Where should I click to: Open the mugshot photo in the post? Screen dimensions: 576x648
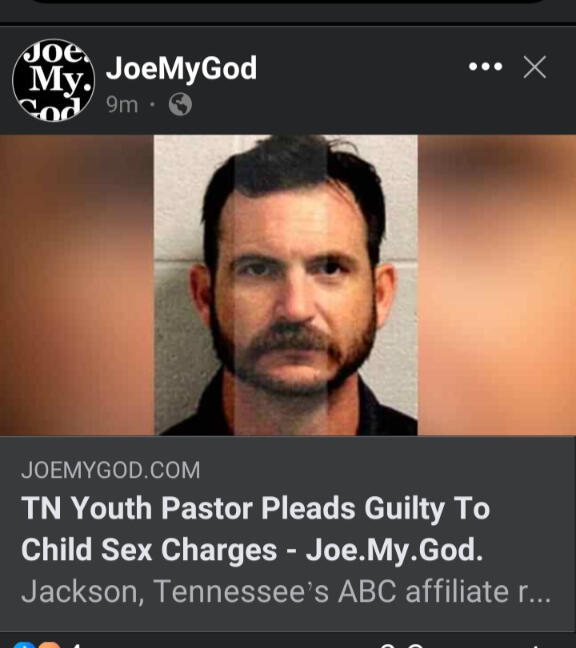286,285
